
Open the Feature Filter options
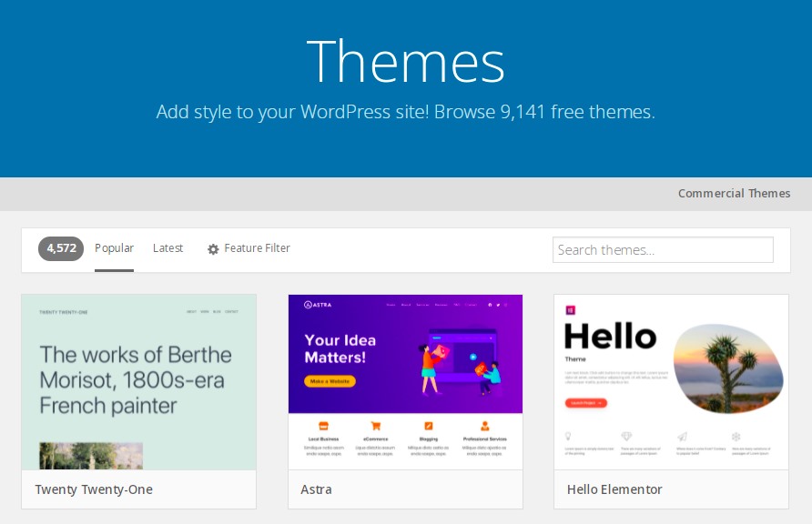[257, 248]
